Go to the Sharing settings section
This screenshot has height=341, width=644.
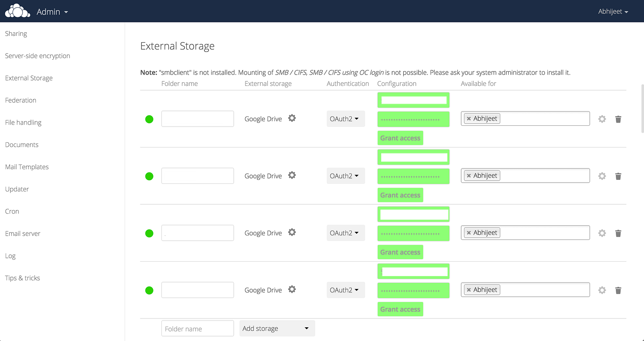pos(16,33)
